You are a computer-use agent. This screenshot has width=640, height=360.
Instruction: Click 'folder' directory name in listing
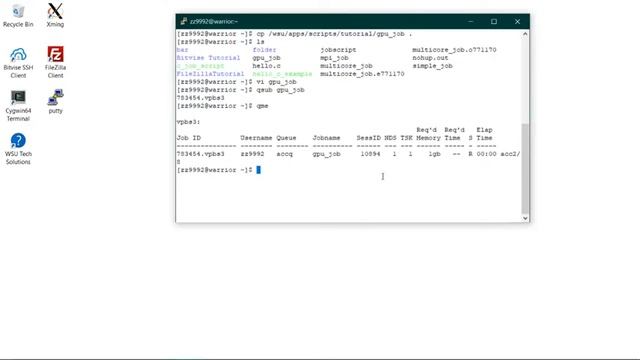(264, 50)
